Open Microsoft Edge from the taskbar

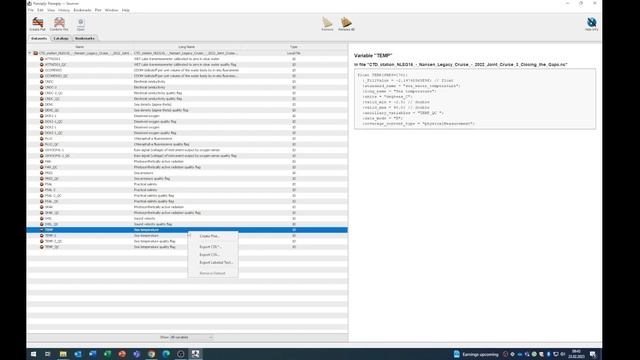point(166,354)
